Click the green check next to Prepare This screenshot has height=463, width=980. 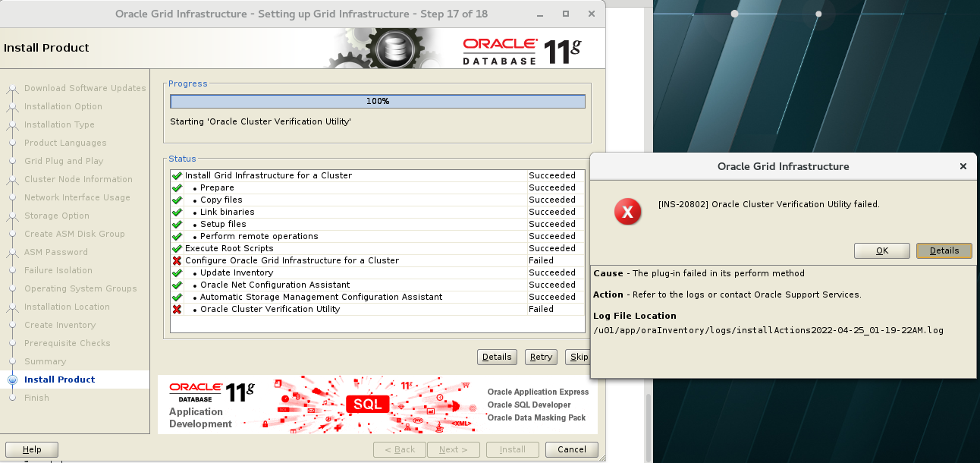pos(177,187)
